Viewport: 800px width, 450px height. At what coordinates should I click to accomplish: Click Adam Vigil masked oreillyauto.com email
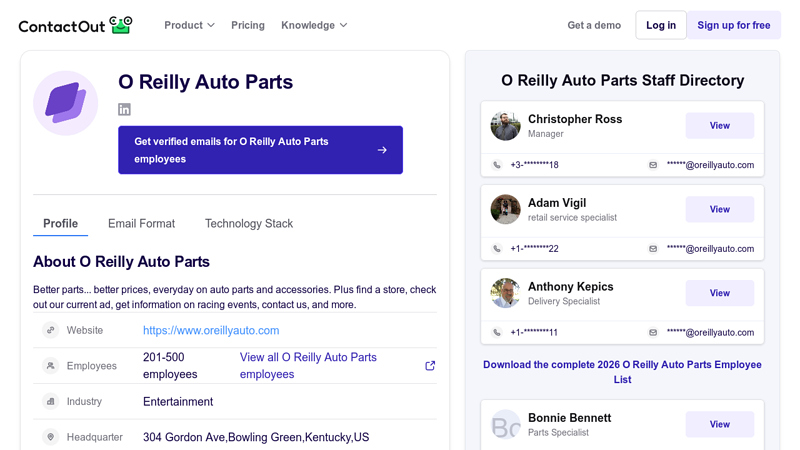710,248
